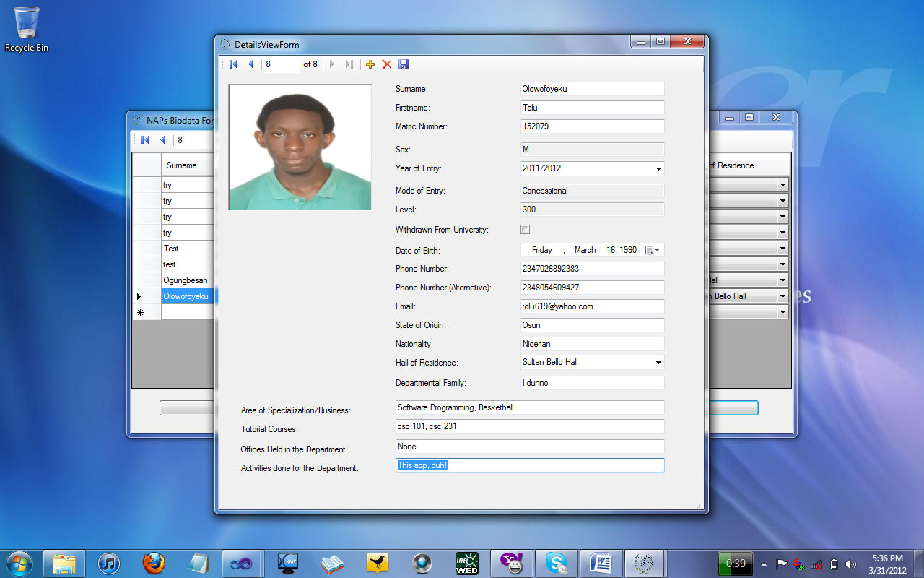Screen dimensions: 924x578
Task: Open the Date of Birth calendar dropdown
Action: click(653, 250)
